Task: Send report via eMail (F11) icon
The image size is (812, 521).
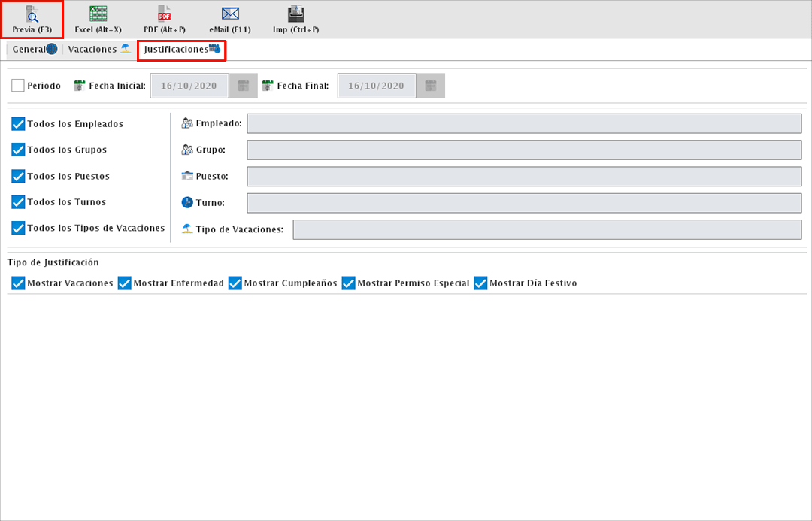Action: pyautogui.click(x=230, y=14)
